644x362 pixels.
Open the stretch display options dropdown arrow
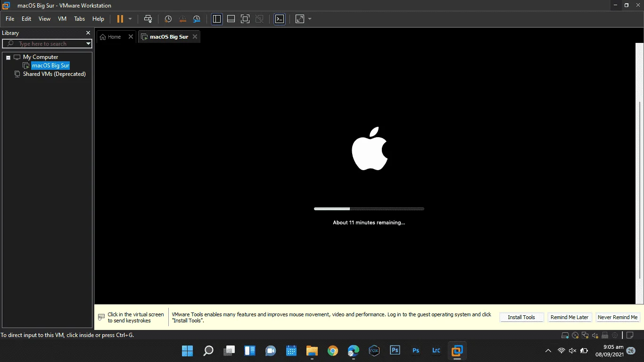(x=310, y=19)
